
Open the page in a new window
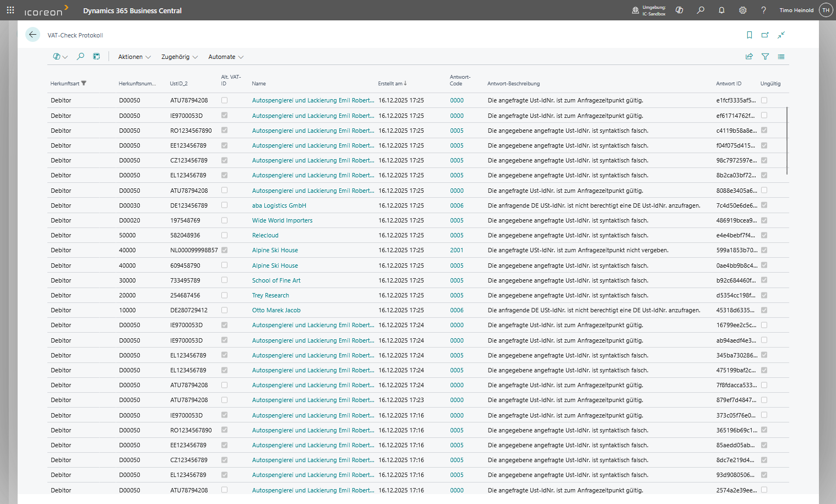[x=765, y=35]
